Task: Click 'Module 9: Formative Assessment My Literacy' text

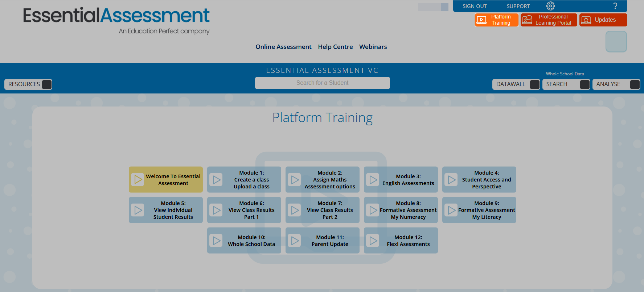Action: (x=487, y=210)
